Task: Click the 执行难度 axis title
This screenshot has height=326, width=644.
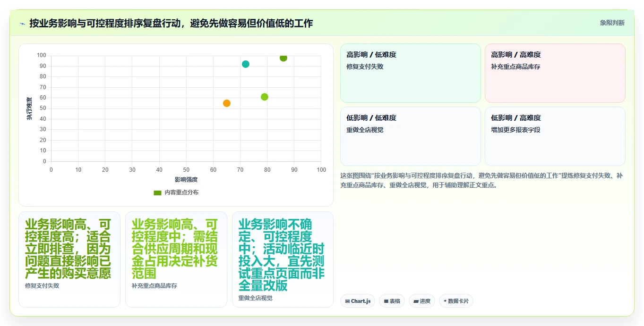Action: click(x=29, y=109)
